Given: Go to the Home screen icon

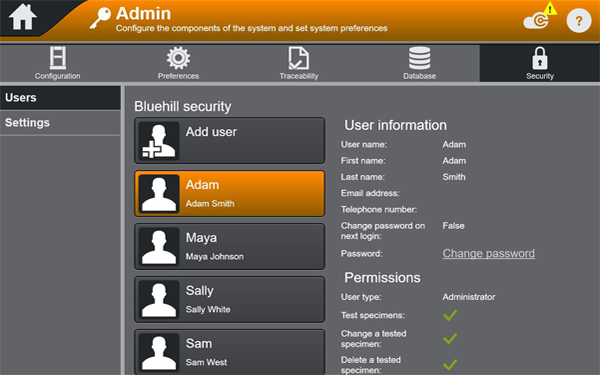Looking at the screenshot, I should (x=23, y=17).
